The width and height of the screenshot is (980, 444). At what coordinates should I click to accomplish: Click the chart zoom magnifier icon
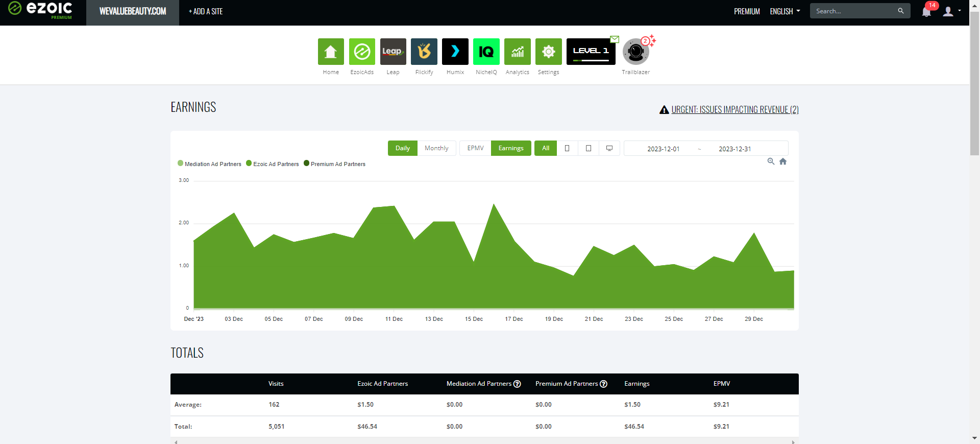click(771, 161)
